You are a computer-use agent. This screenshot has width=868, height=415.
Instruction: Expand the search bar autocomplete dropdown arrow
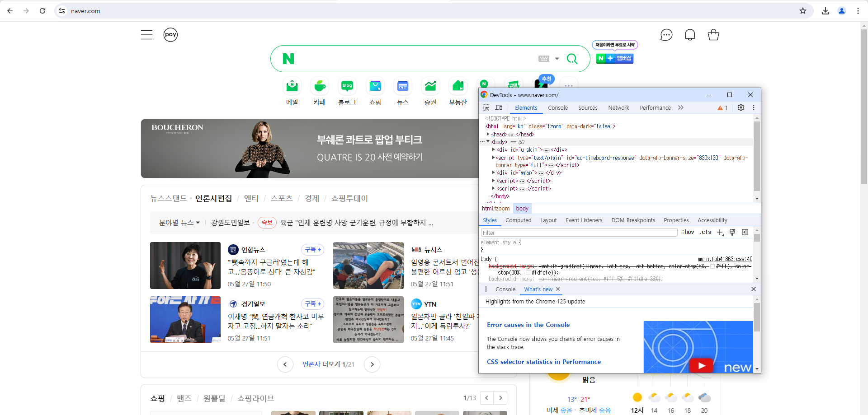557,59
